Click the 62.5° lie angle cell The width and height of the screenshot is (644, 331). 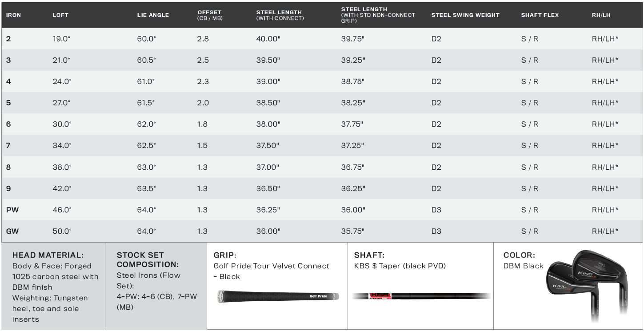point(146,146)
